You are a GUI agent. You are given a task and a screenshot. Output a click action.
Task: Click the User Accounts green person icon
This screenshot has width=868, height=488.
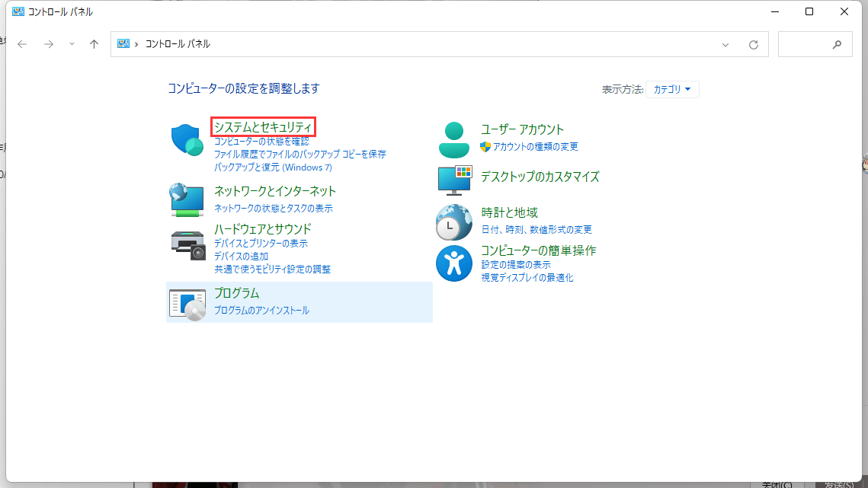(454, 137)
